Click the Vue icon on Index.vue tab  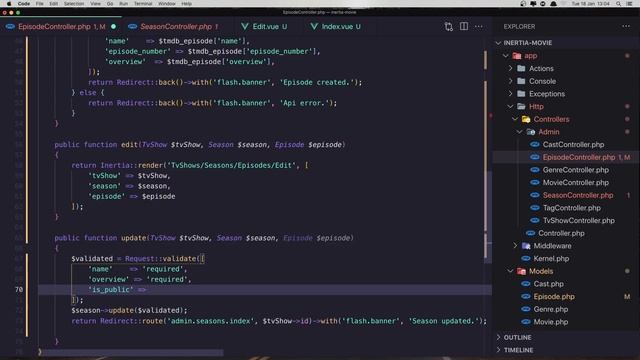click(314, 27)
